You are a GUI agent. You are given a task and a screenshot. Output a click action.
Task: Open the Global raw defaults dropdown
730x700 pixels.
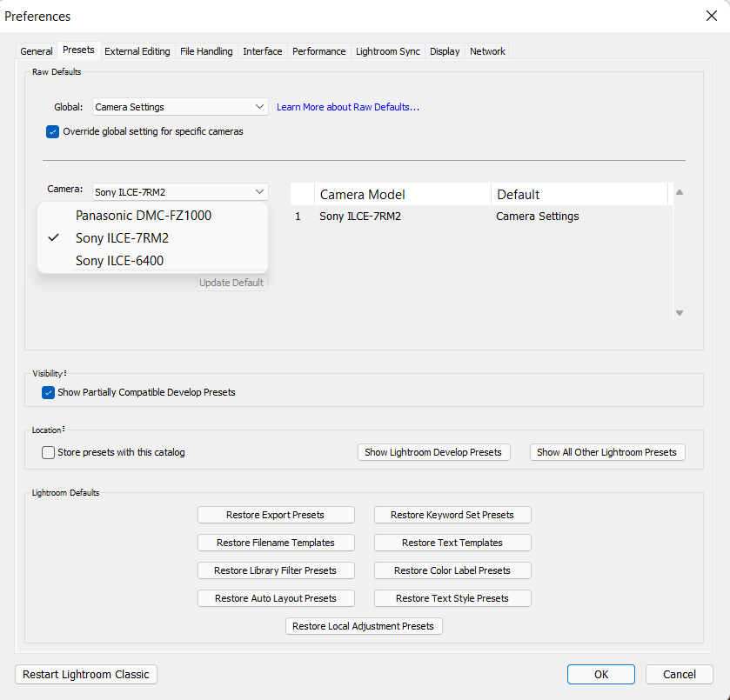click(x=180, y=107)
